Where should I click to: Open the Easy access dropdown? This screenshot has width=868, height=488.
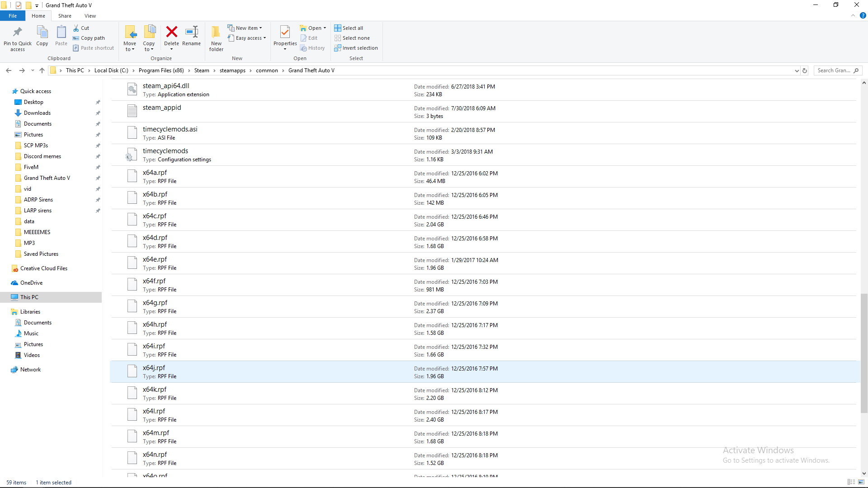pyautogui.click(x=246, y=38)
